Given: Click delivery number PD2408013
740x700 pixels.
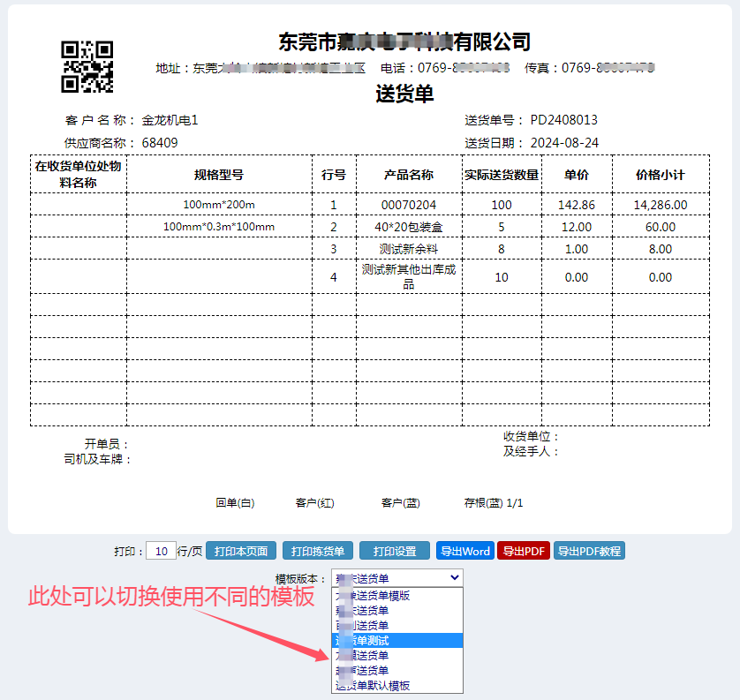Looking at the screenshot, I should [x=563, y=120].
